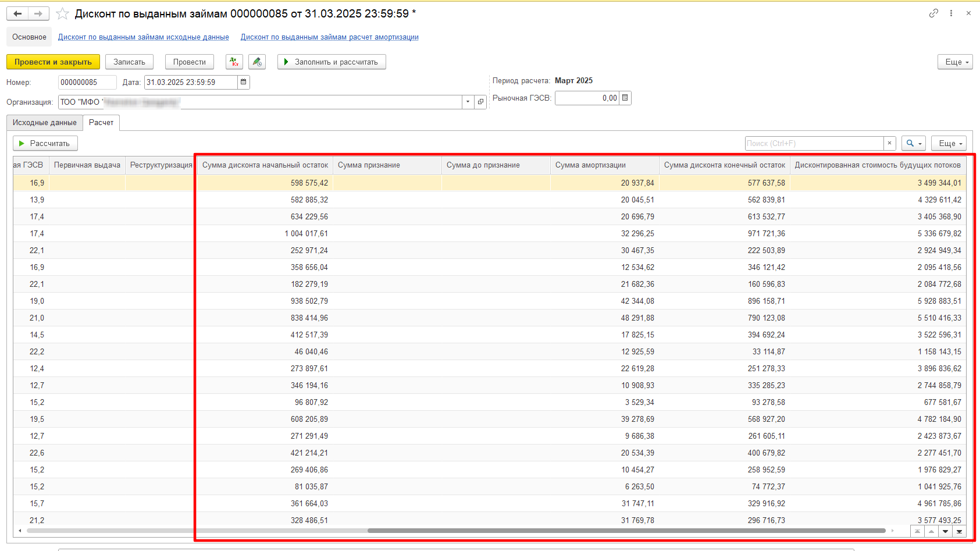Image resolution: width=980 pixels, height=551 pixels.
Task: Move up one row with the up arrow
Action: coord(931,531)
